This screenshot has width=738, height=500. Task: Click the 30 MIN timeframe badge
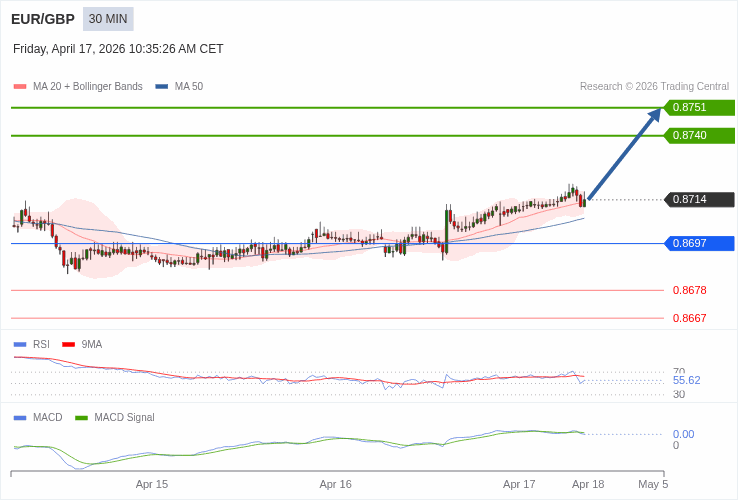click(x=108, y=19)
